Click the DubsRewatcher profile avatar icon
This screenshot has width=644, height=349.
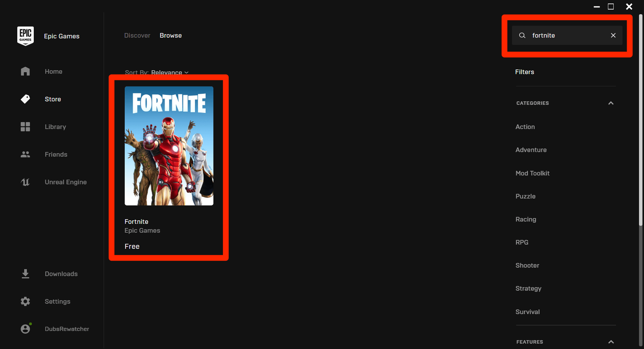(x=25, y=329)
